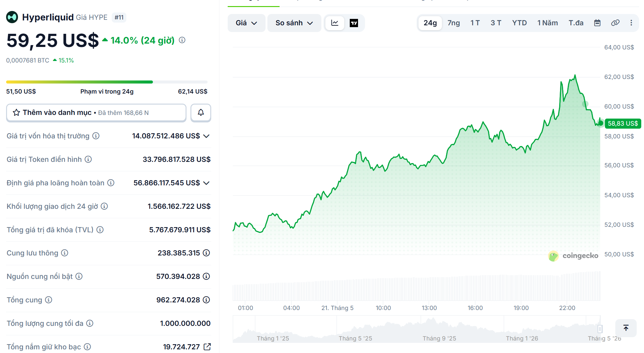Image resolution: width=644 pixels, height=353 pixels.
Task: Click the 1.000.000.000 max supply value
Action: (185, 323)
